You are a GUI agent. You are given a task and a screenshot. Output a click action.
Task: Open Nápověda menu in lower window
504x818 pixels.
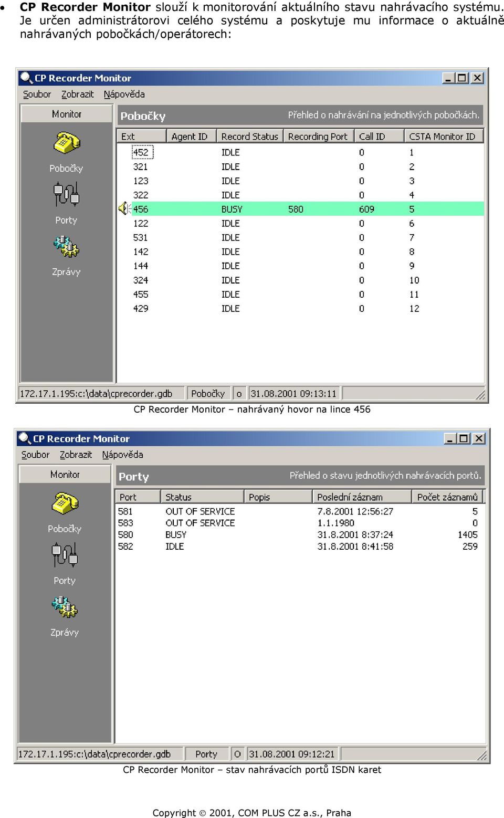click(122, 455)
